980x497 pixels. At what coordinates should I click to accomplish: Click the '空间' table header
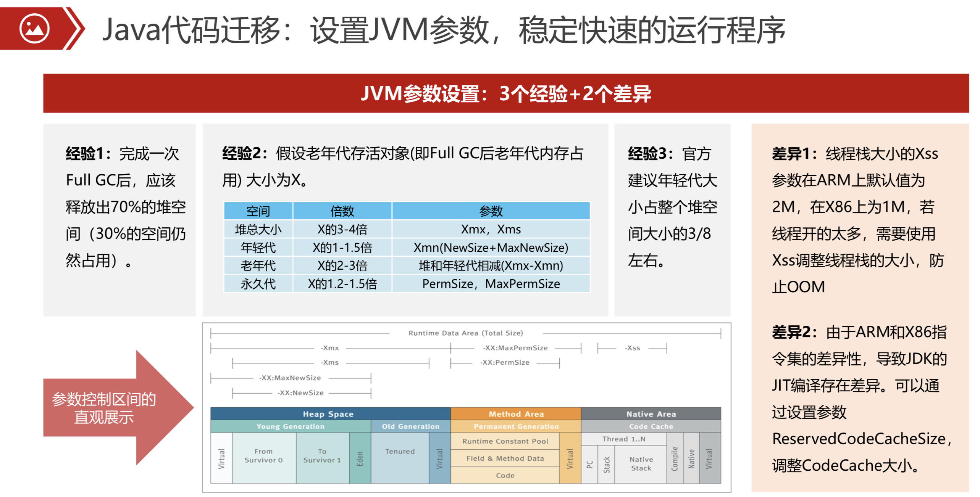coord(258,211)
